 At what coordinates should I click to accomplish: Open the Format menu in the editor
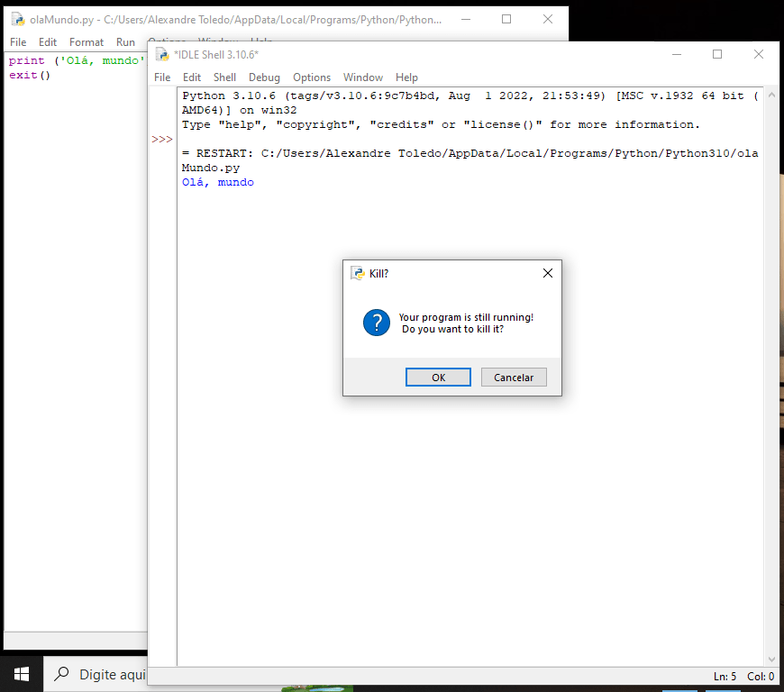[x=87, y=42]
